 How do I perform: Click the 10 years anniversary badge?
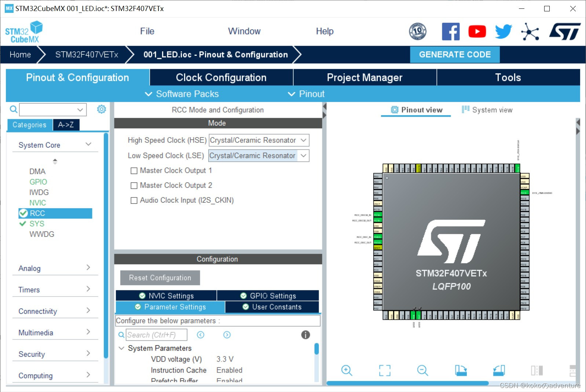pyautogui.click(x=418, y=32)
